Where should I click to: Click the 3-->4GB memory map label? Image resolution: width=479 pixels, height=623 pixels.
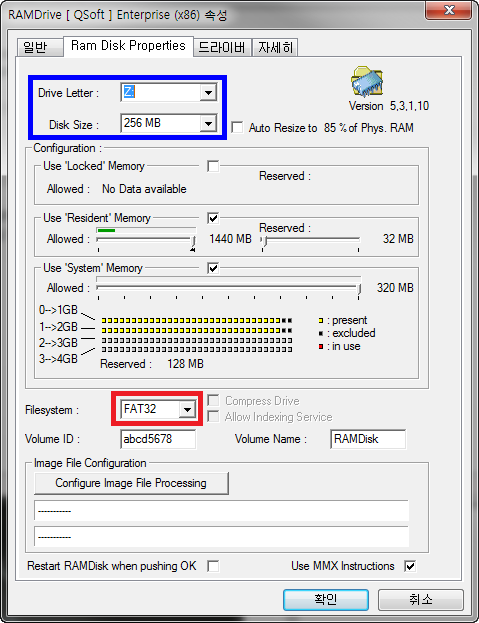point(58,359)
